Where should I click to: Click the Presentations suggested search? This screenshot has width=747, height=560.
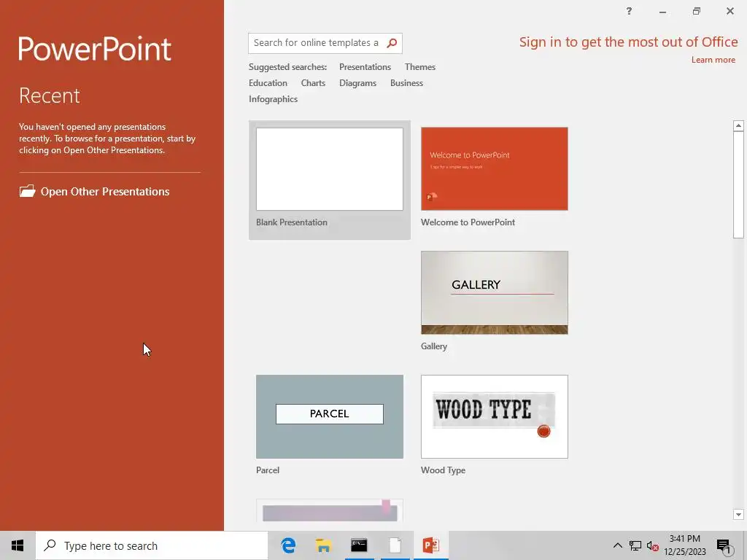(365, 67)
